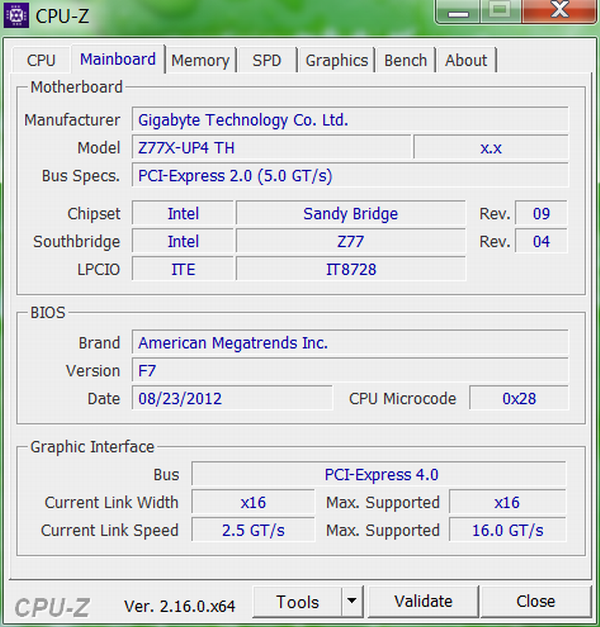Minimize the CPU-Z window

click(458, 12)
